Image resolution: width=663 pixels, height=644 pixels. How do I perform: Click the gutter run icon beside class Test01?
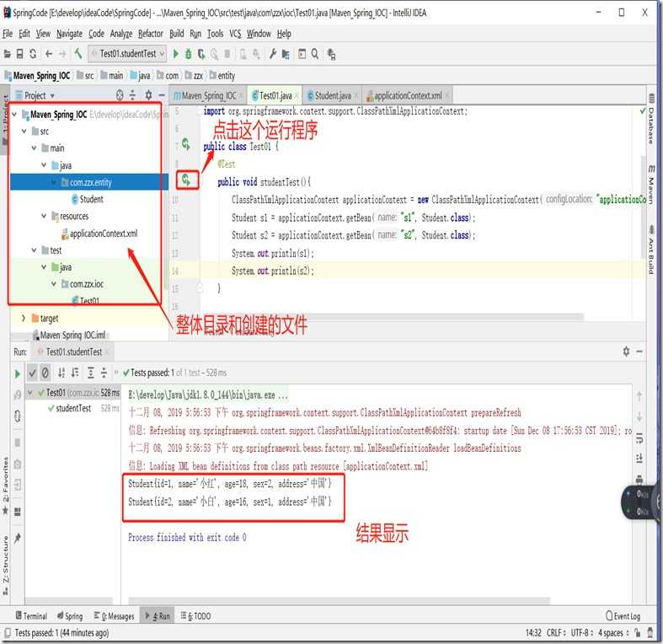pyautogui.click(x=186, y=144)
